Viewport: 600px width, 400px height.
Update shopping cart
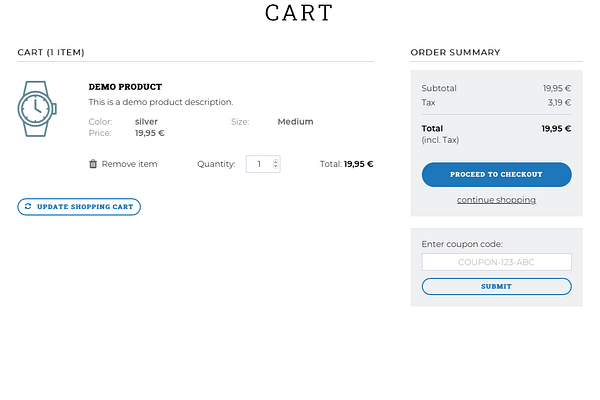[x=79, y=207]
